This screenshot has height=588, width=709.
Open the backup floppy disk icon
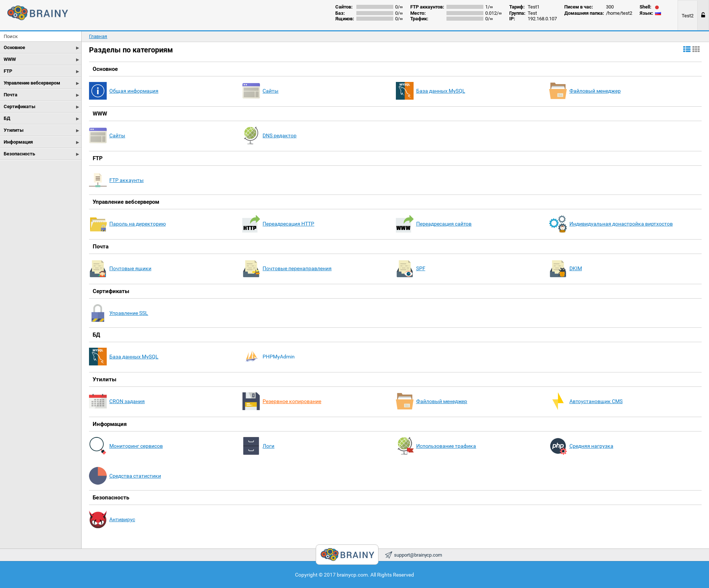(x=251, y=401)
